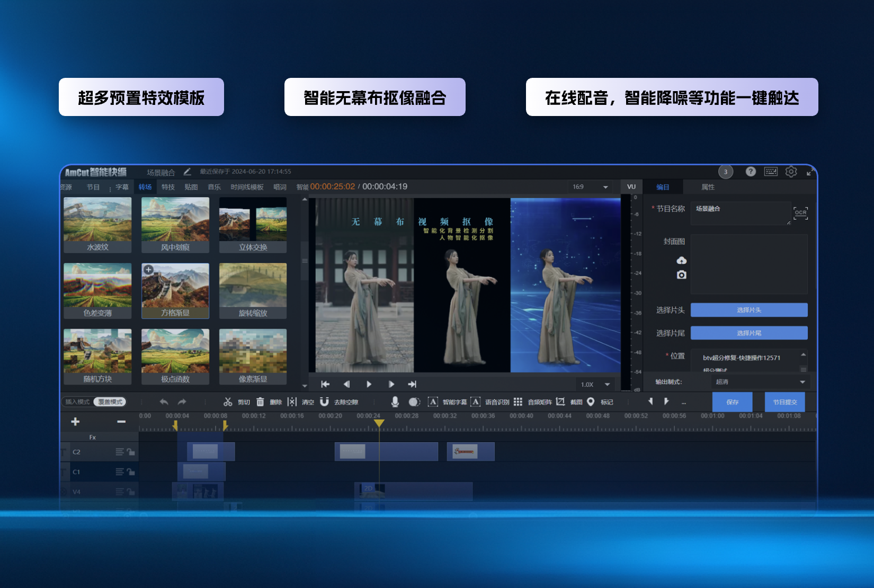
Task: Click the OCR recognition icon
Action: click(800, 213)
